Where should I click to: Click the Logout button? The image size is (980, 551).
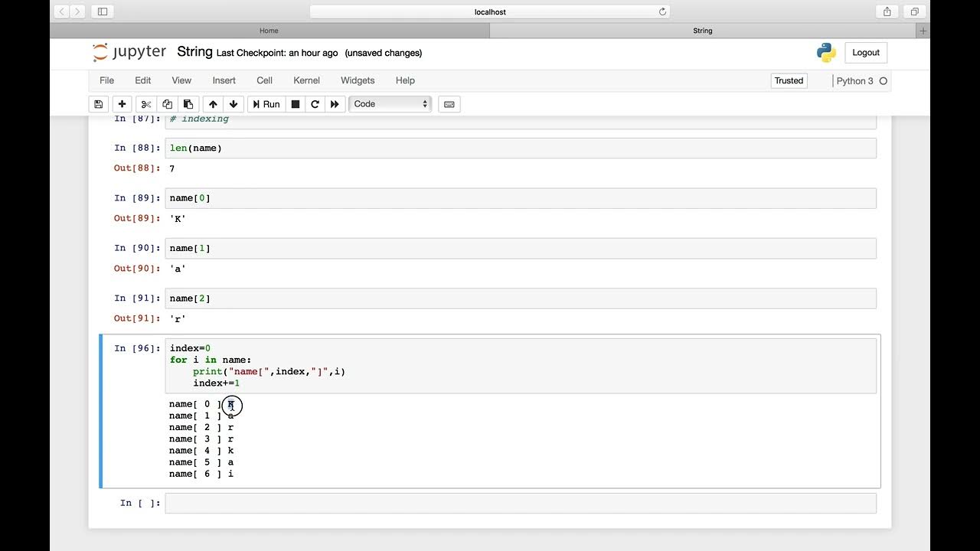(866, 53)
